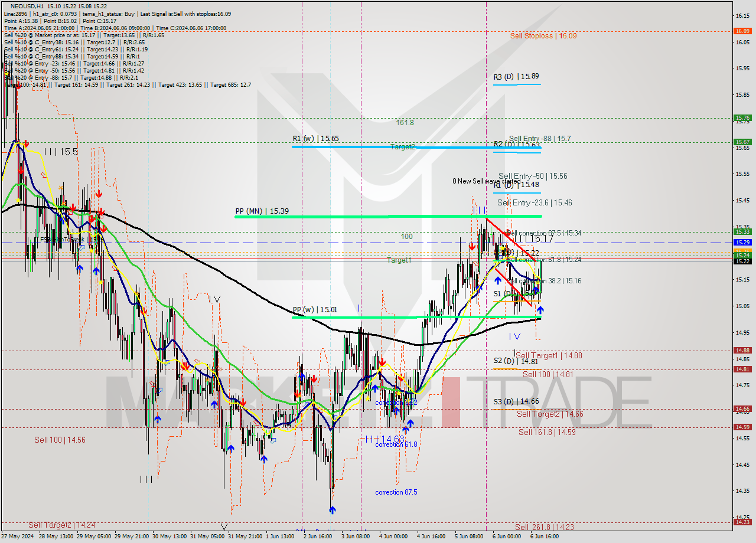The width and height of the screenshot is (756, 543).
Task: Click the '27 May 2024' date on time axis
Action: pos(18,537)
